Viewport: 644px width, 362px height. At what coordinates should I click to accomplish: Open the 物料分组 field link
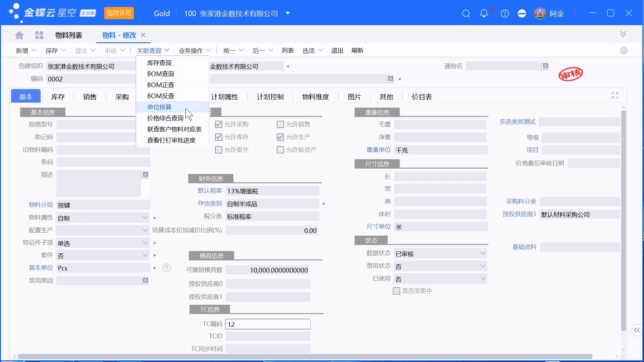pos(41,205)
